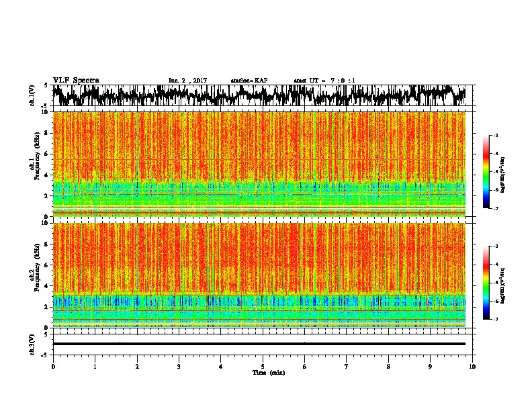
Task: Click the ch.1 colorbar "log(PSD)(V²/Hz)" label
Action: (x=503, y=175)
